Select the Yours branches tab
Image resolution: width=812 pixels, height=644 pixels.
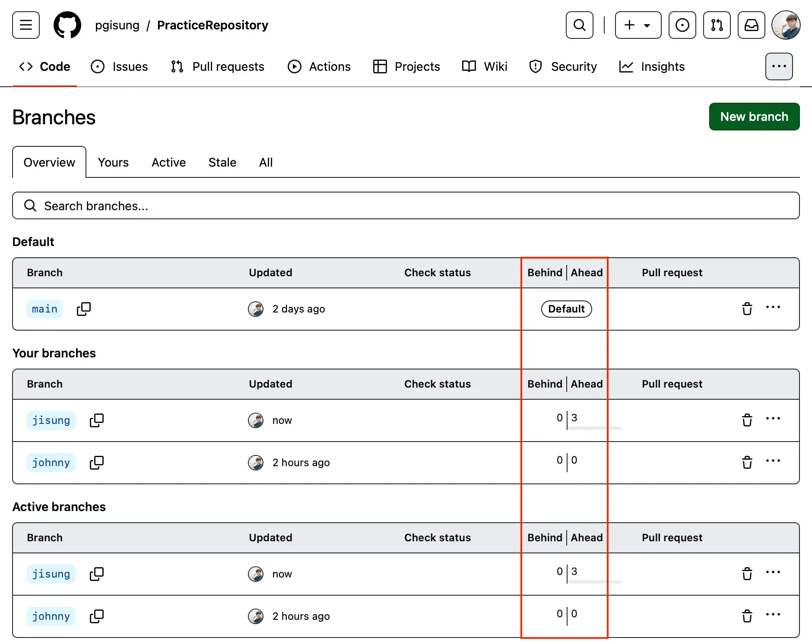[113, 162]
